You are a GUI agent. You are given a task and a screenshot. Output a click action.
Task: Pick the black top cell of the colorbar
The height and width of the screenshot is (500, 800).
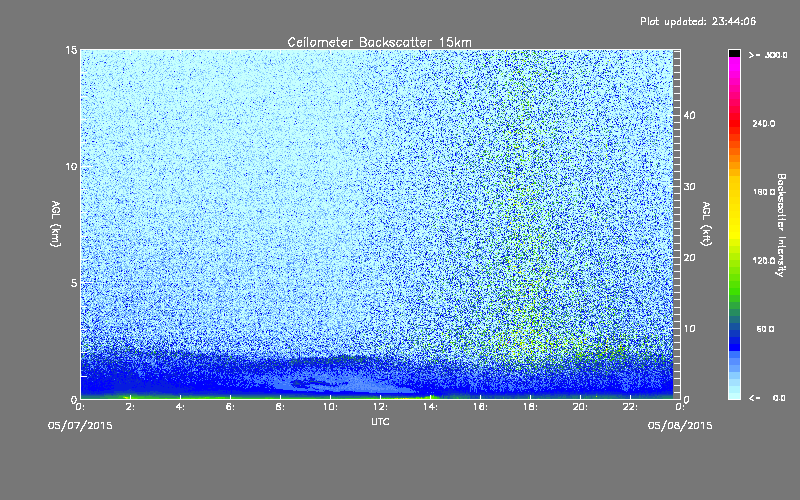click(x=734, y=53)
